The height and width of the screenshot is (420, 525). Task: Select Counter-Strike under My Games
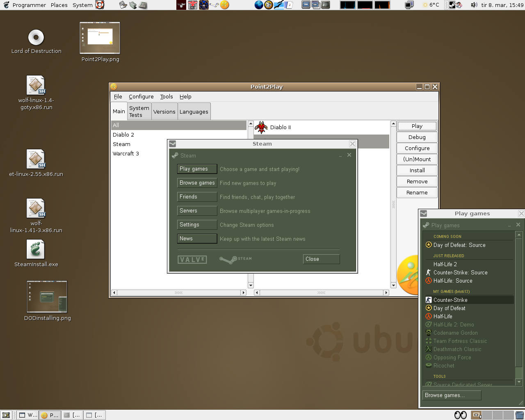coord(470,300)
